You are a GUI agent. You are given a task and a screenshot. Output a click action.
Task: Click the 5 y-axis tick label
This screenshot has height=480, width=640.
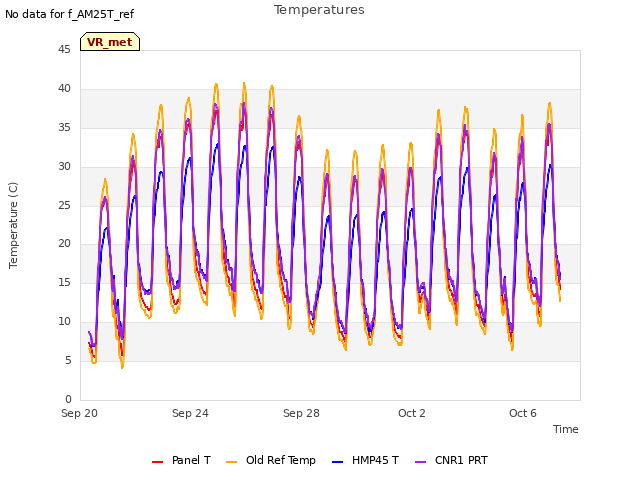coord(68,360)
